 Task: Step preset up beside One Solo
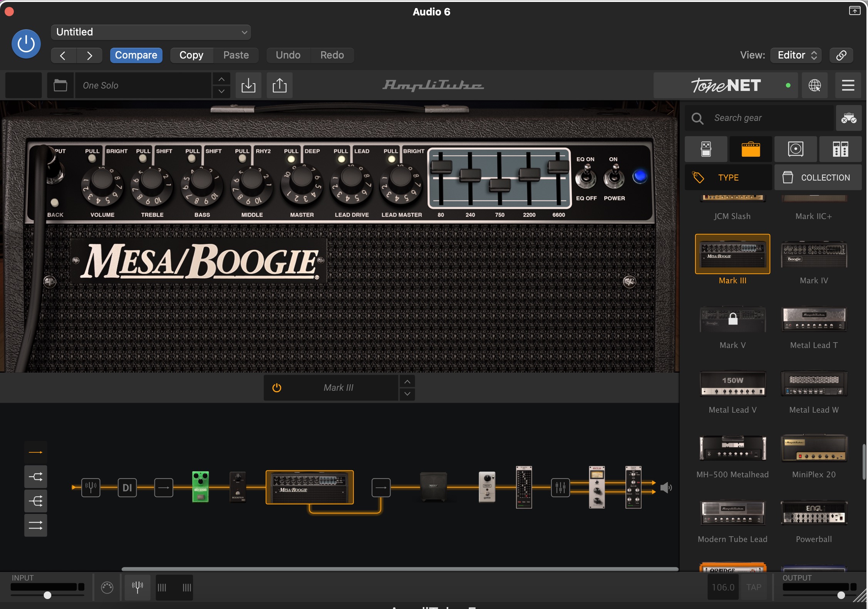pos(221,79)
